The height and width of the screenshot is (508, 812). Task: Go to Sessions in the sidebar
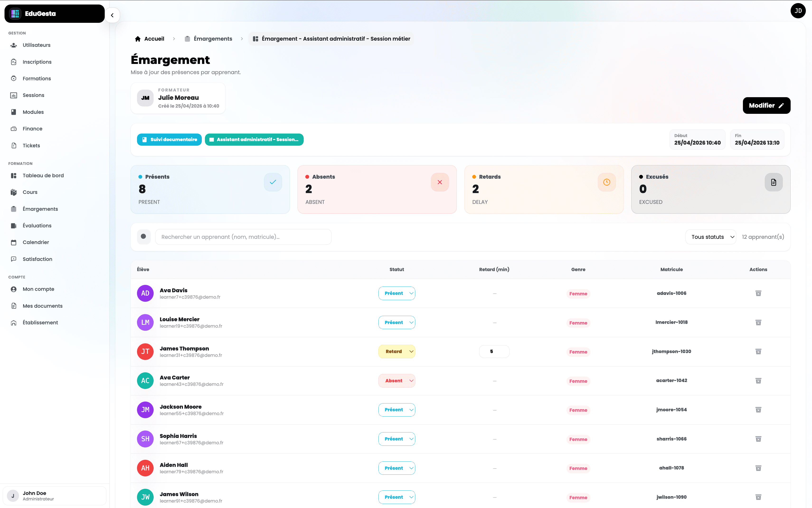click(x=33, y=95)
